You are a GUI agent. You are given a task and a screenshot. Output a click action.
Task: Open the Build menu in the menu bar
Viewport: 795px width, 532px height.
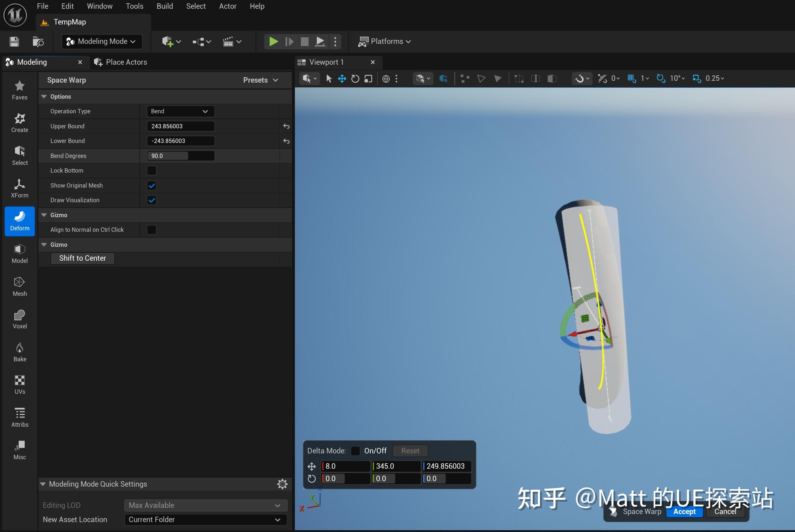[x=164, y=6]
